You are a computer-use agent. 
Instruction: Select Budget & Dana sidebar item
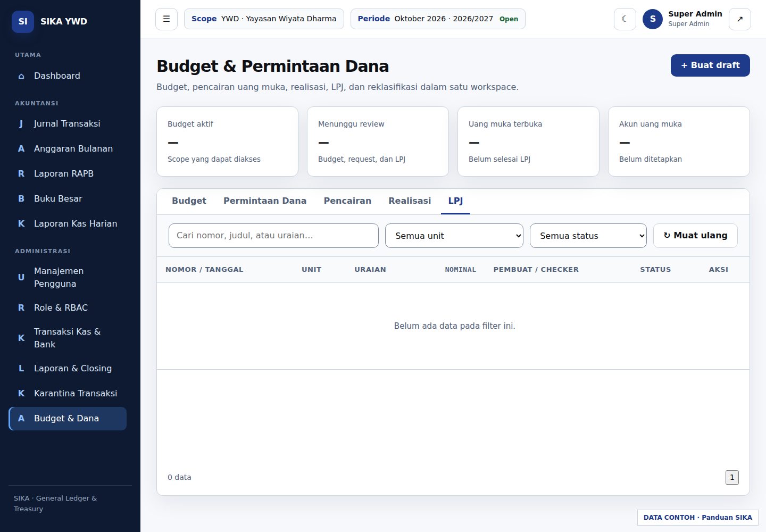coord(68,419)
